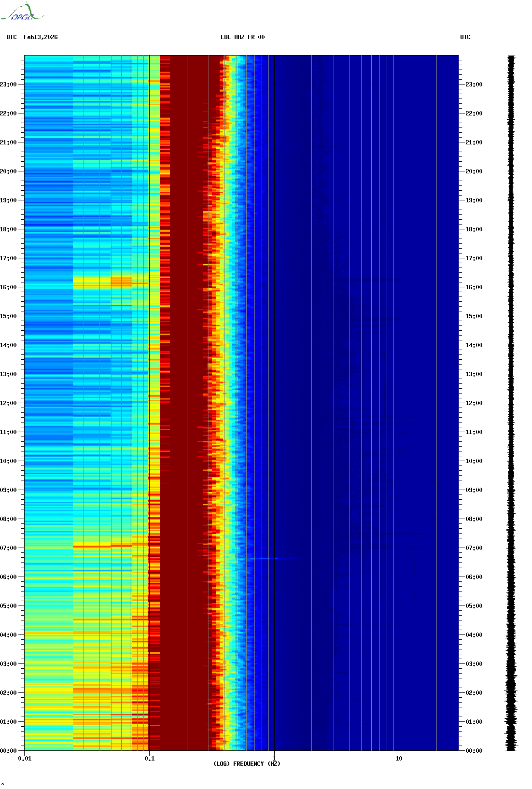
Task: Click the station title LBL HHZ FR 00
Action: click(243, 37)
